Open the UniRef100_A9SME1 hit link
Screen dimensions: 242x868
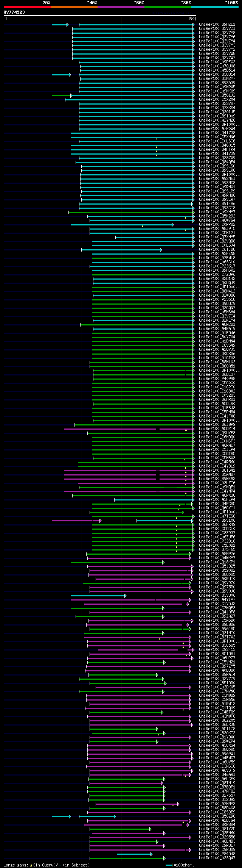(217, 179)
